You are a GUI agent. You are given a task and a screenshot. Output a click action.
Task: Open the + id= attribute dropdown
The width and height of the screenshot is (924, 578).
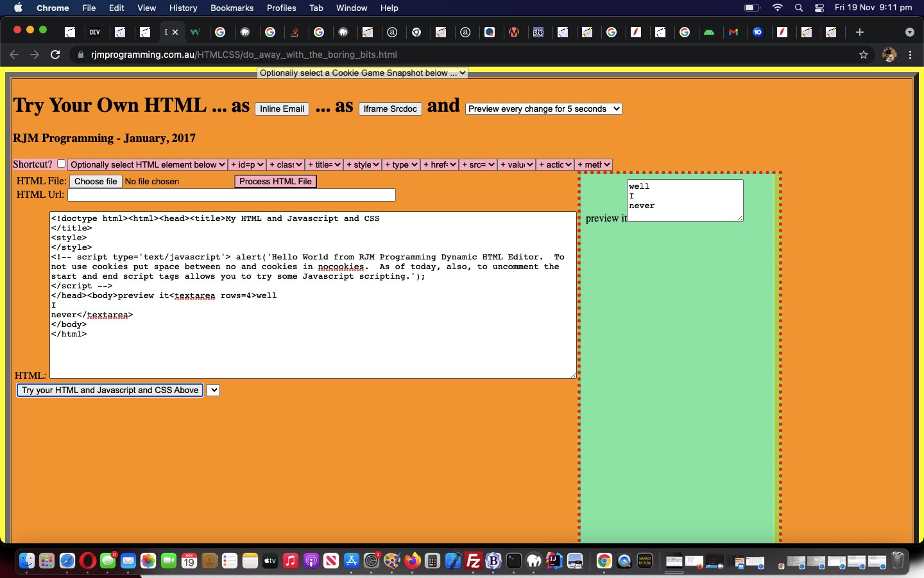click(246, 165)
